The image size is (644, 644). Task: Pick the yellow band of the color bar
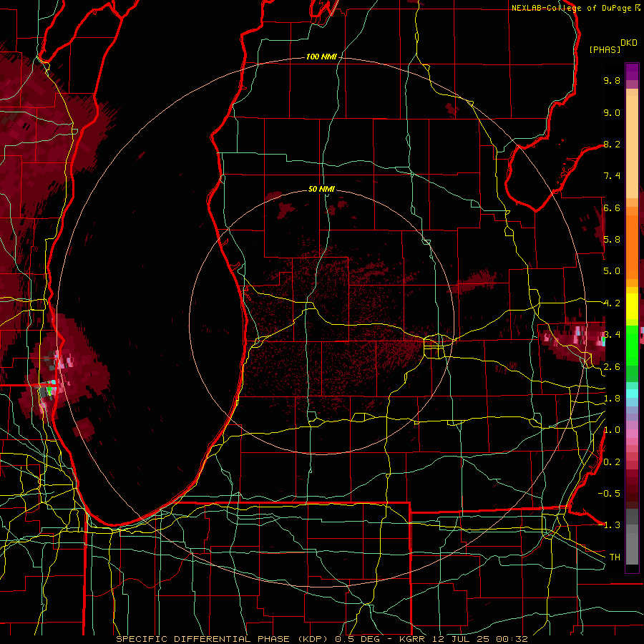tap(632, 306)
